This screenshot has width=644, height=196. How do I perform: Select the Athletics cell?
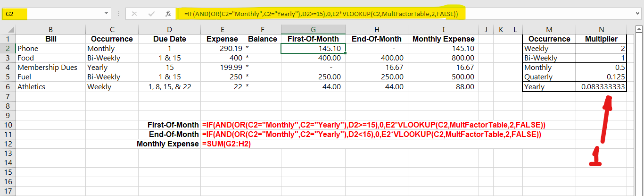(50, 86)
